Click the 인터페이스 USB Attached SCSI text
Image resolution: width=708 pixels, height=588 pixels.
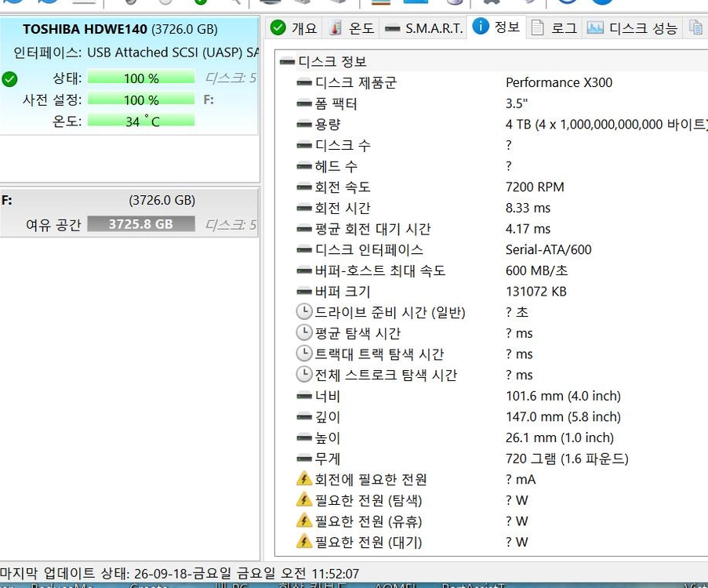point(136,53)
